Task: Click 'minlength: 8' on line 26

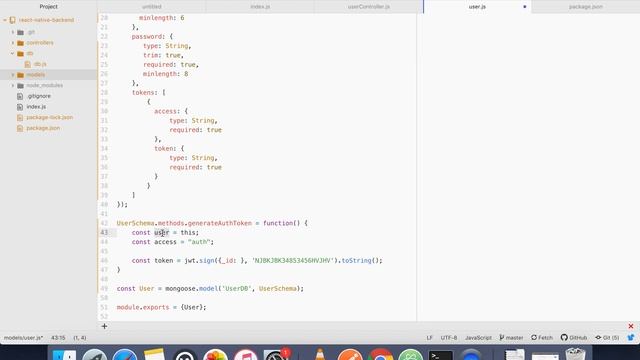Action: click(x=165, y=74)
